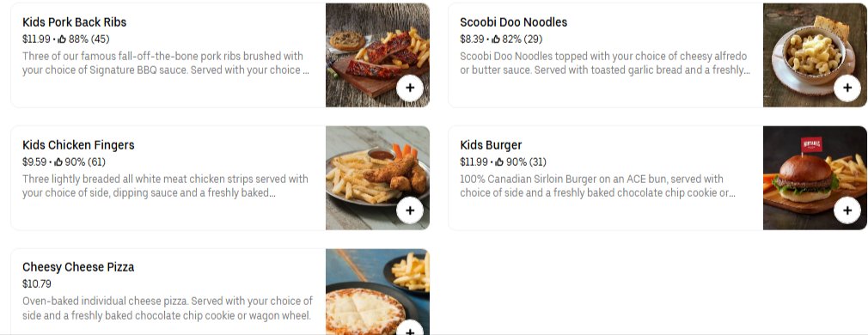Viewport: 868px width, 335px height.
Task: Open the Kids Burger photo
Action: (x=815, y=178)
